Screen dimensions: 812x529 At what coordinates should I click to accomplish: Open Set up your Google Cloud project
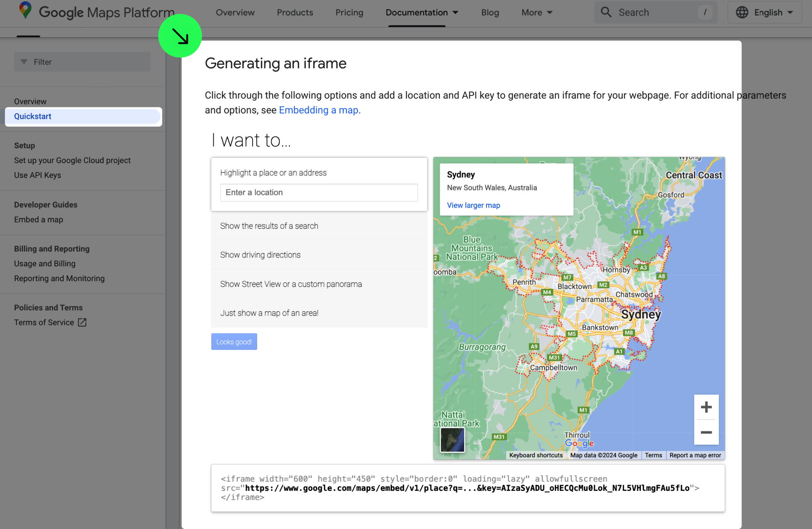(72, 161)
